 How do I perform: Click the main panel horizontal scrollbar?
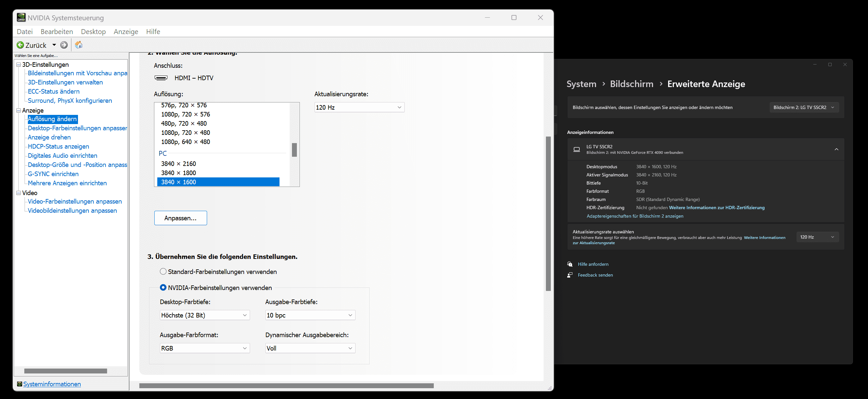(x=286, y=386)
